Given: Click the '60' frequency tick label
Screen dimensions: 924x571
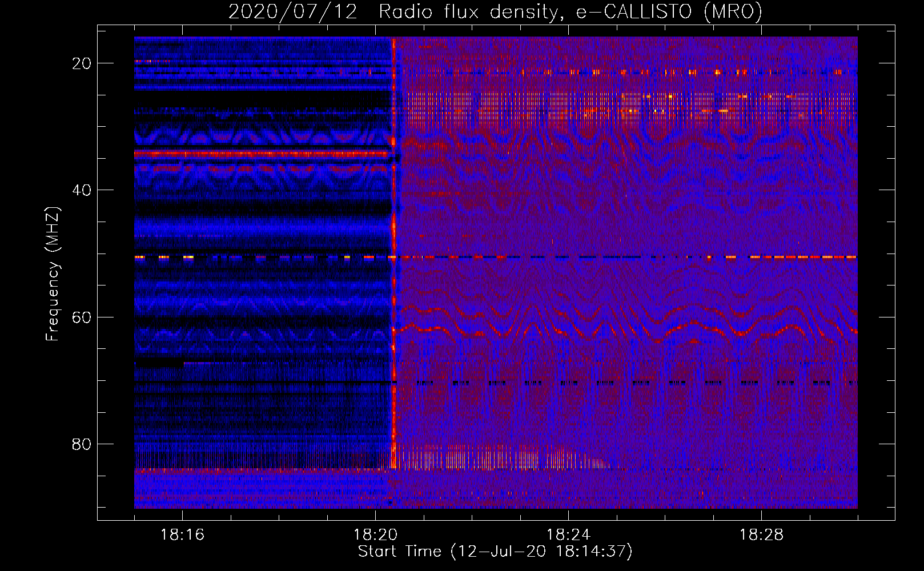Looking at the screenshot, I should click(x=82, y=317).
